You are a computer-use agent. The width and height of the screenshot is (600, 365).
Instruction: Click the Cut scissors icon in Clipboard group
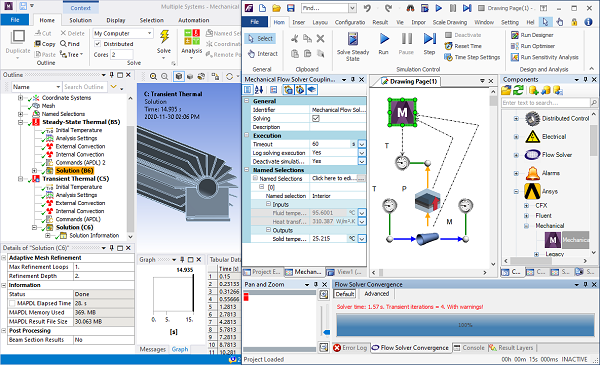click(295, 38)
